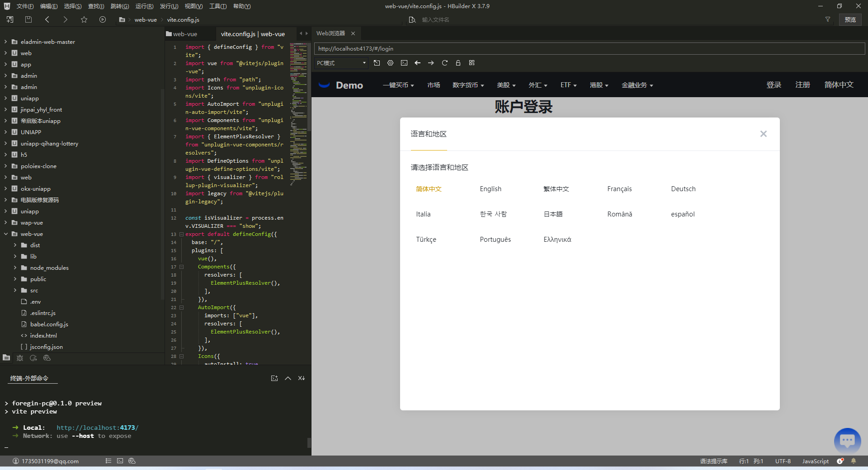Open the 编辑(E) menu
Image resolution: width=868 pixels, height=470 pixels.
49,6
